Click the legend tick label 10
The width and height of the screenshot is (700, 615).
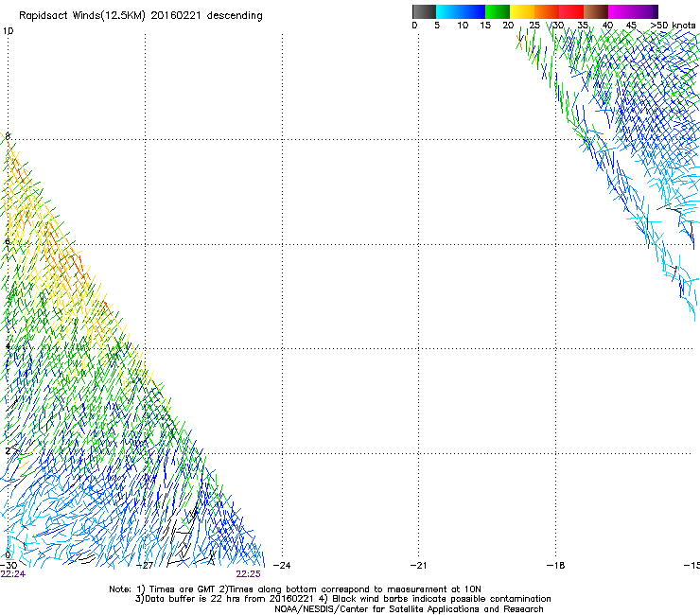coord(463,26)
